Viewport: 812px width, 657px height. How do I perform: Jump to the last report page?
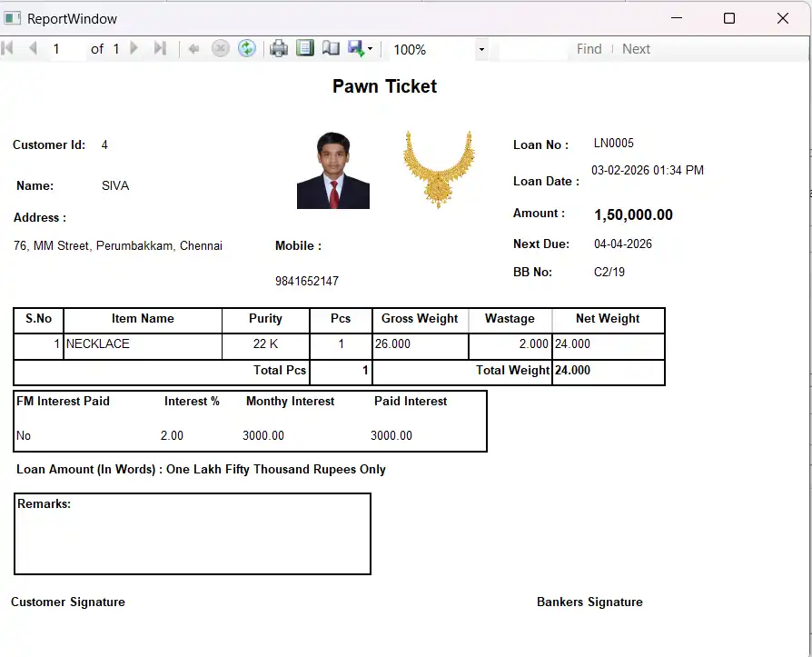pyautogui.click(x=160, y=49)
